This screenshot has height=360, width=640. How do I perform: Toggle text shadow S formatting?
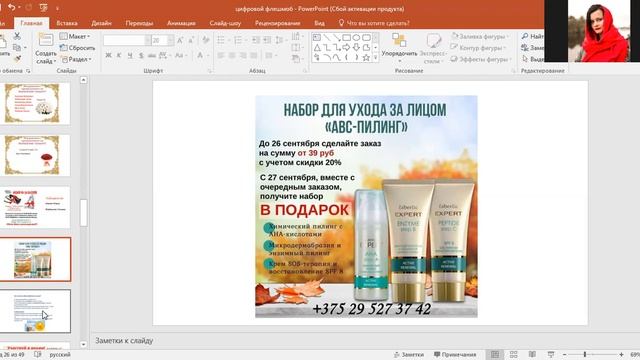point(141,55)
